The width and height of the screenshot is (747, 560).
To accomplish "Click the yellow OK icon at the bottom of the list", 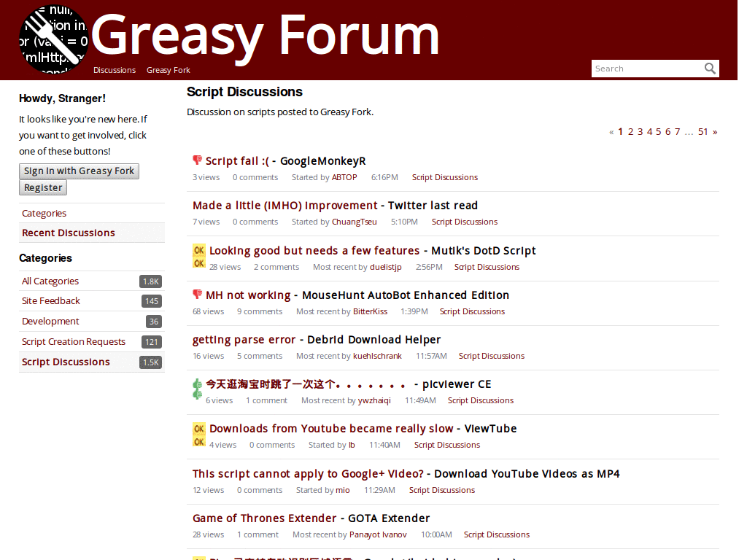I will click(x=198, y=558).
